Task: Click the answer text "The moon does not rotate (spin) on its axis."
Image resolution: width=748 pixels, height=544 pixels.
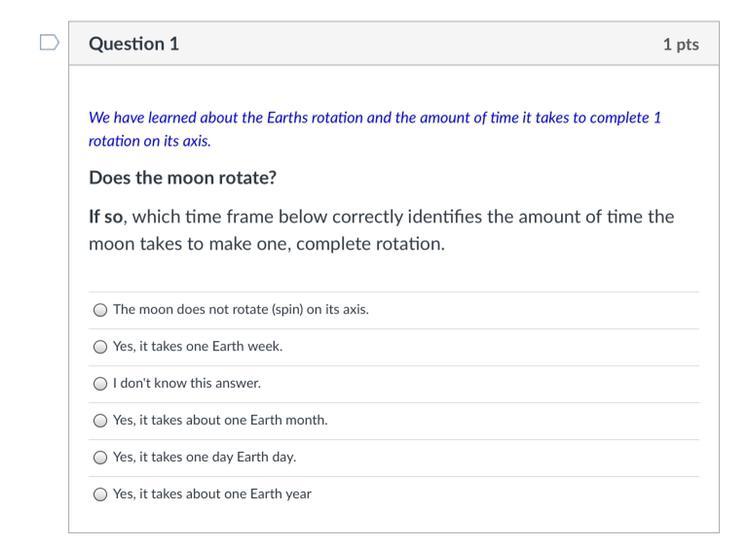Action: [241, 310]
